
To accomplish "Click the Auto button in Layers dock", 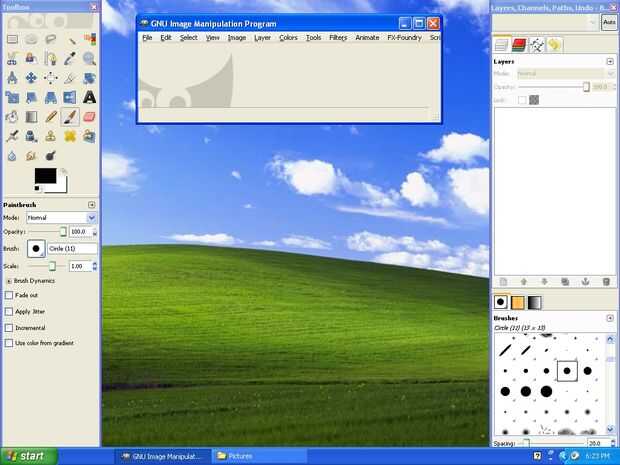I will point(609,23).
